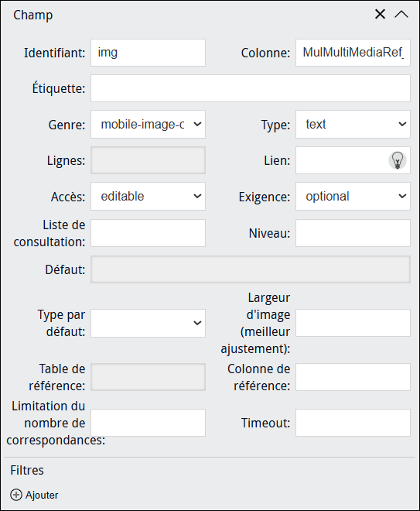Open the Exigence dropdown showing optional

(353, 196)
